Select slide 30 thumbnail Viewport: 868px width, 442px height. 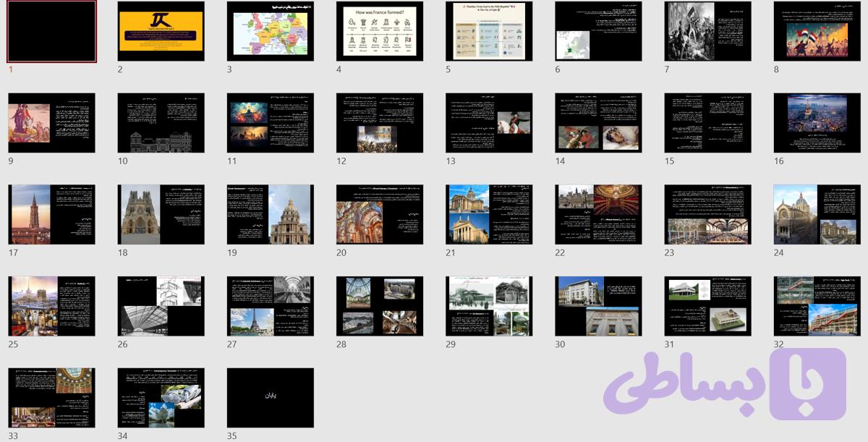[x=598, y=306]
